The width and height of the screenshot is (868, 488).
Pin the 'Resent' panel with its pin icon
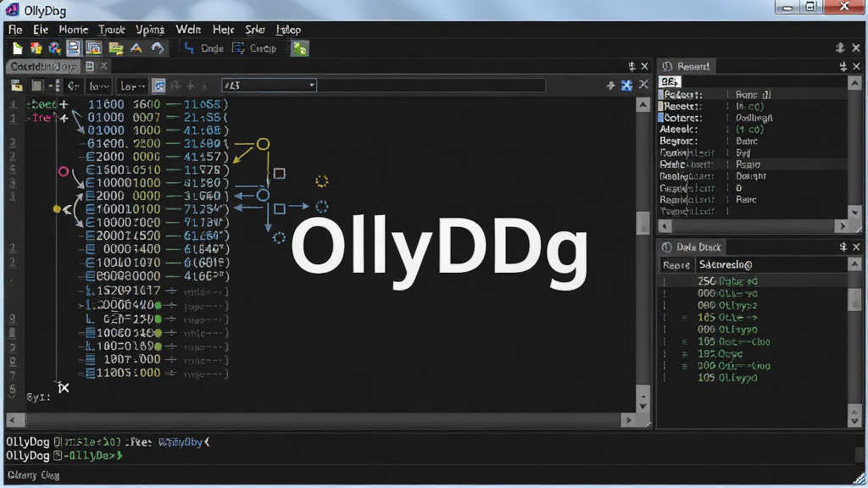click(843, 66)
